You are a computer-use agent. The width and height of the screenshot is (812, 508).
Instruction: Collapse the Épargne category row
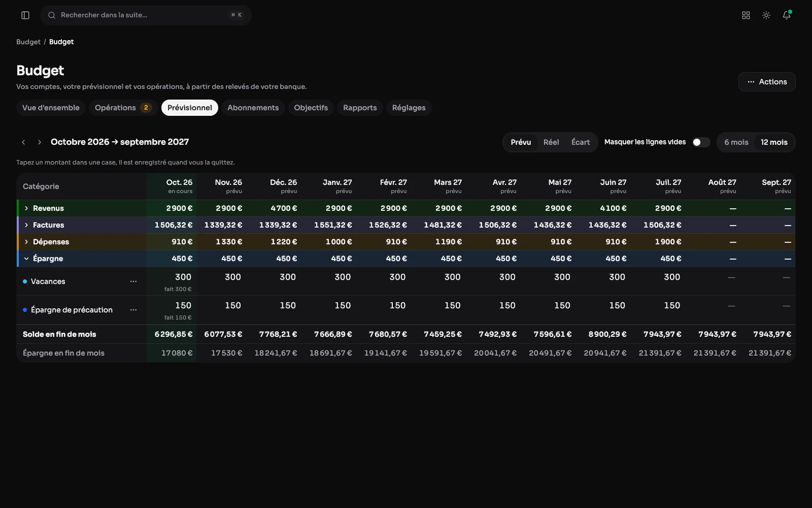[x=26, y=259]
